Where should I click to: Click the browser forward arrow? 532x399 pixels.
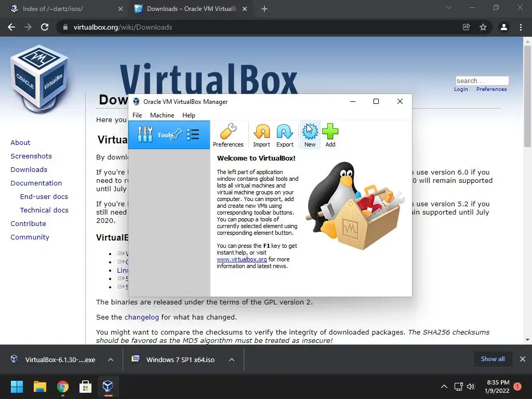tap(28, 27)
